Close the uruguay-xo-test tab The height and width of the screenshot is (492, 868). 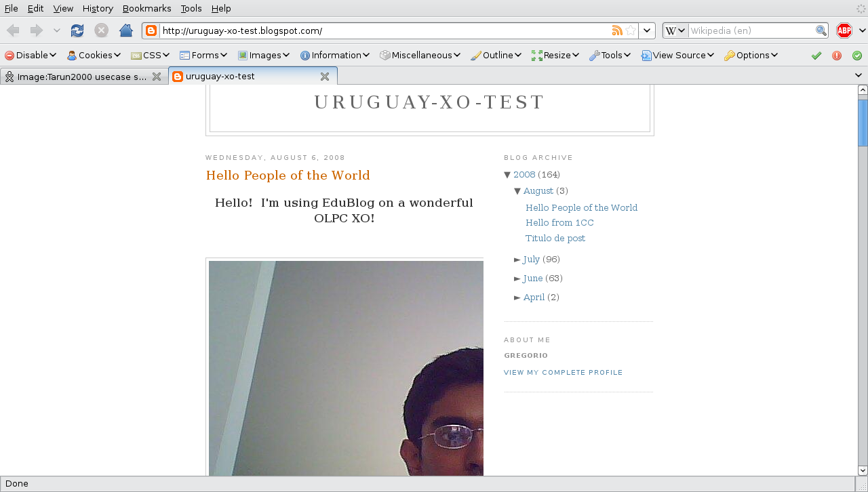[x=325, y=77]
